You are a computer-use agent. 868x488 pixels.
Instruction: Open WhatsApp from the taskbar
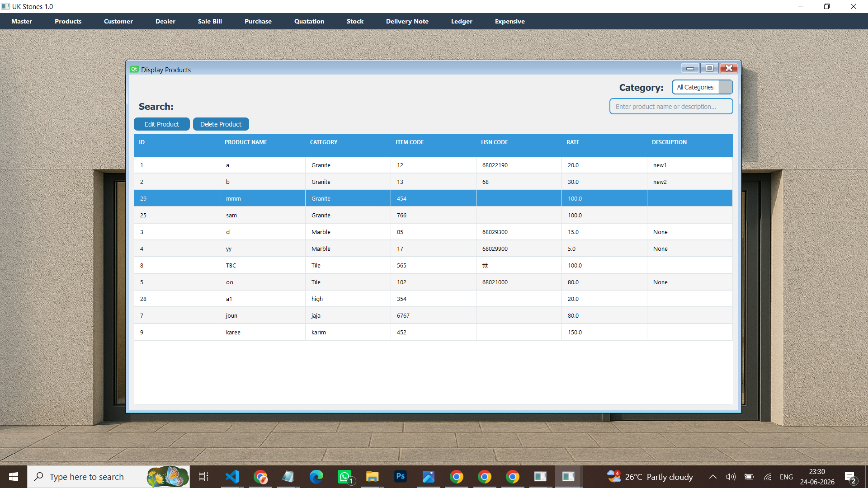(344, 477)
